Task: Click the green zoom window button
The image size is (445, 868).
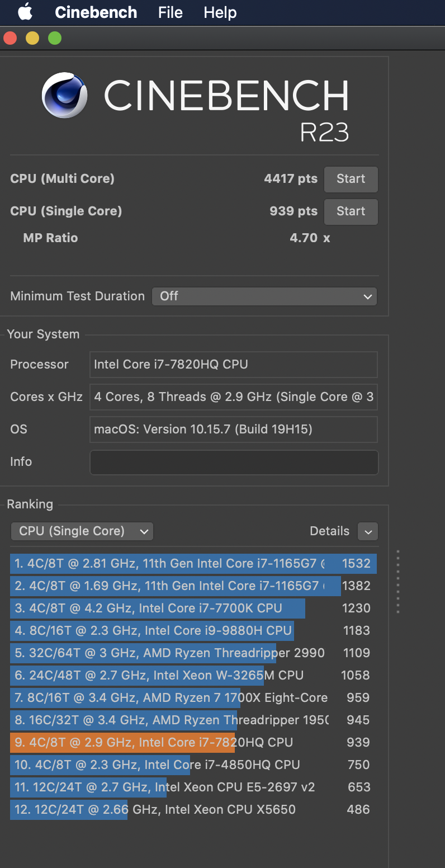Action: point(55,38)
